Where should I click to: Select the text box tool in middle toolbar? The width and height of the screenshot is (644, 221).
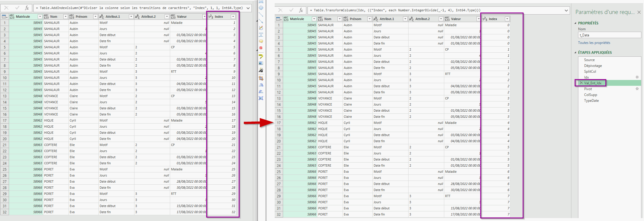point(261,35)
